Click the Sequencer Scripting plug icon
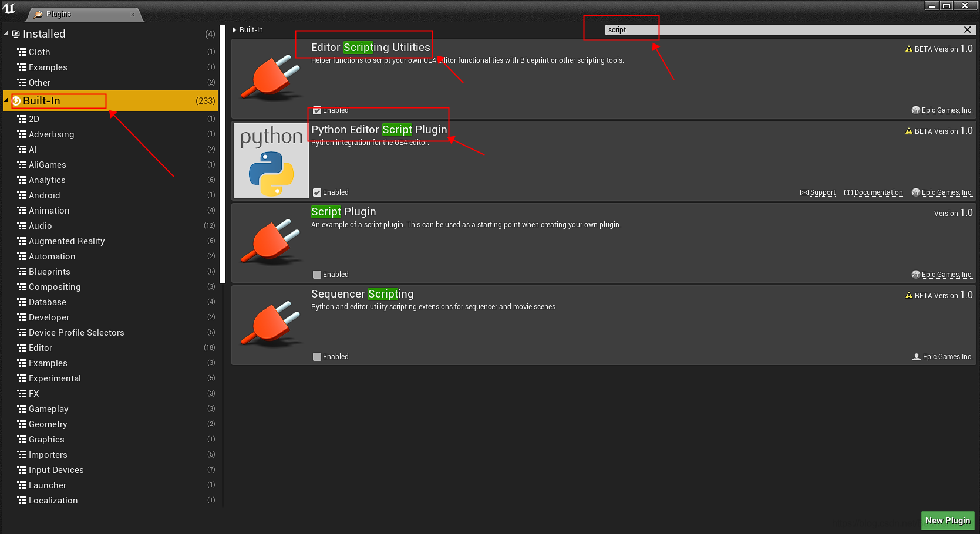The image size is (980, 534). click(x=271, y=324)
